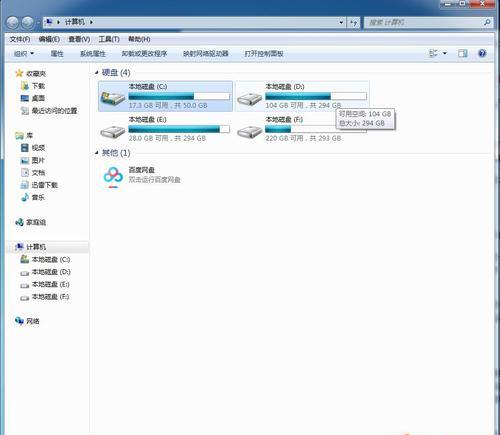This screenshot has height=435, width=500.
Task: Open the 文件(F) menu
Action: [20, 39]
